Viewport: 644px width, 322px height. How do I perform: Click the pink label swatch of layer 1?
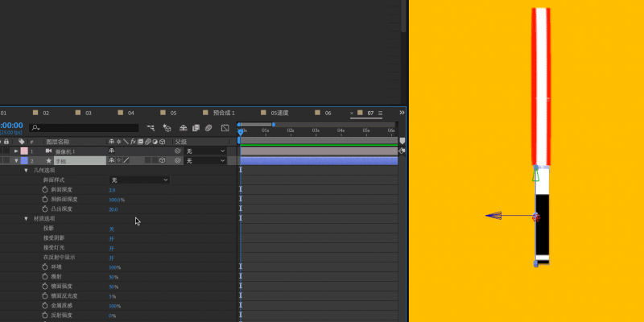(x=24, y=151)
